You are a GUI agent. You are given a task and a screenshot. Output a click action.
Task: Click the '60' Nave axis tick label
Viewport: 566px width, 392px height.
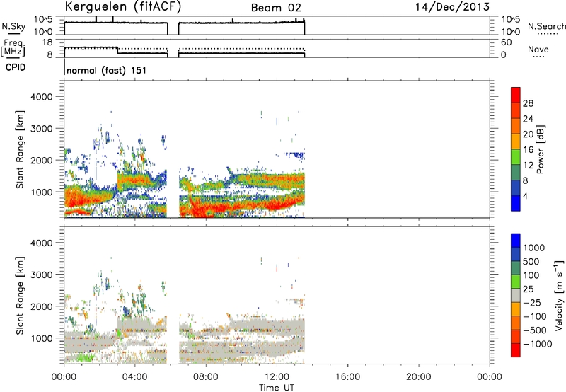click(x=506, y=42)
